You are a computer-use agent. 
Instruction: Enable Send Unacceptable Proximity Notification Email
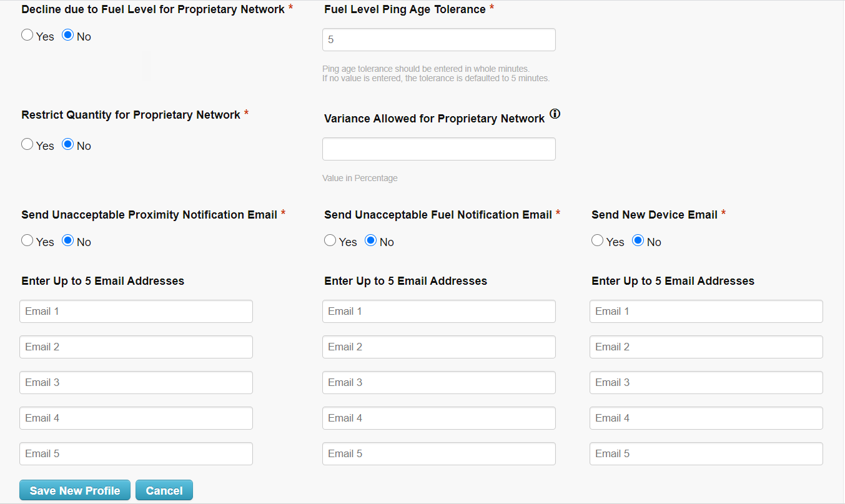(27, 240)
